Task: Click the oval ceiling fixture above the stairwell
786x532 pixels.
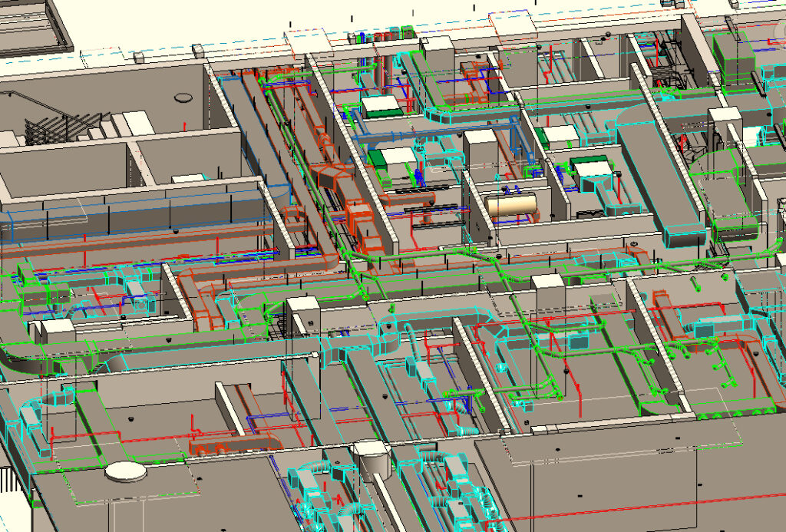Action: pyautogui.click(x=185, y=97)
